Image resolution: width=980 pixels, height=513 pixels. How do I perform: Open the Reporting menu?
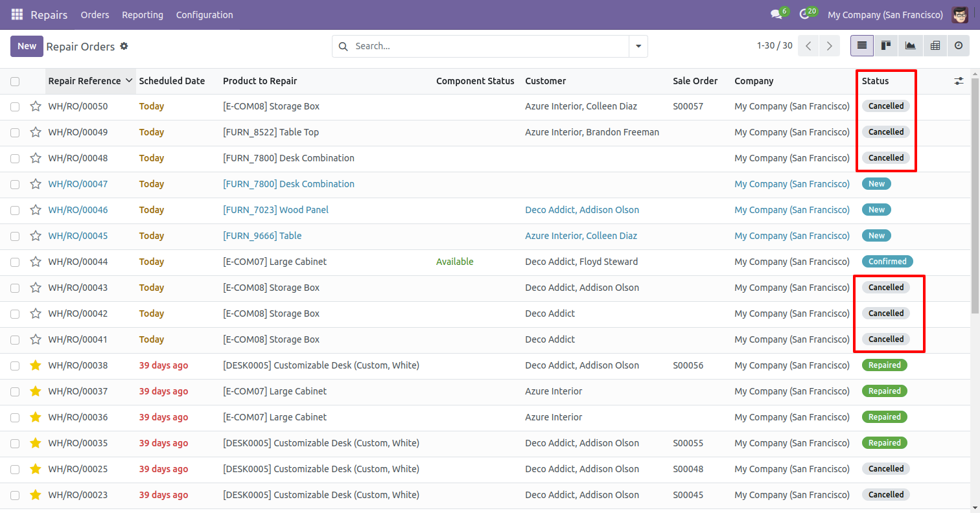(x=143, y=14)
